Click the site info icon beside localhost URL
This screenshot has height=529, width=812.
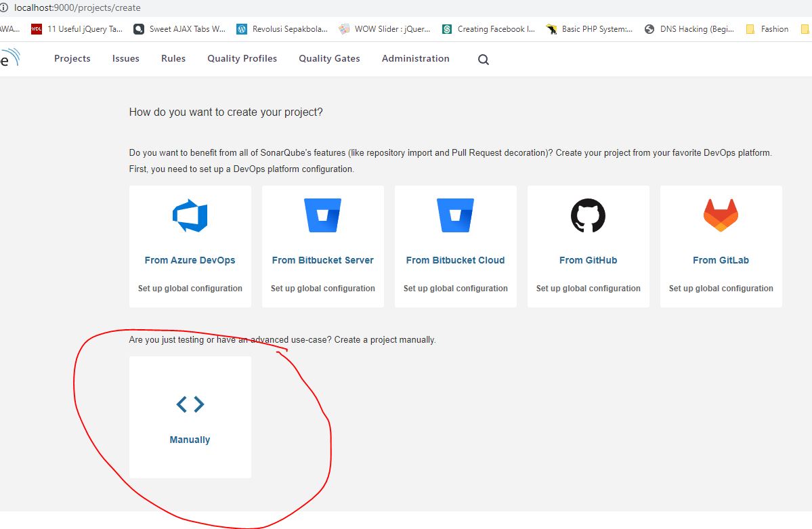[3, 7]
